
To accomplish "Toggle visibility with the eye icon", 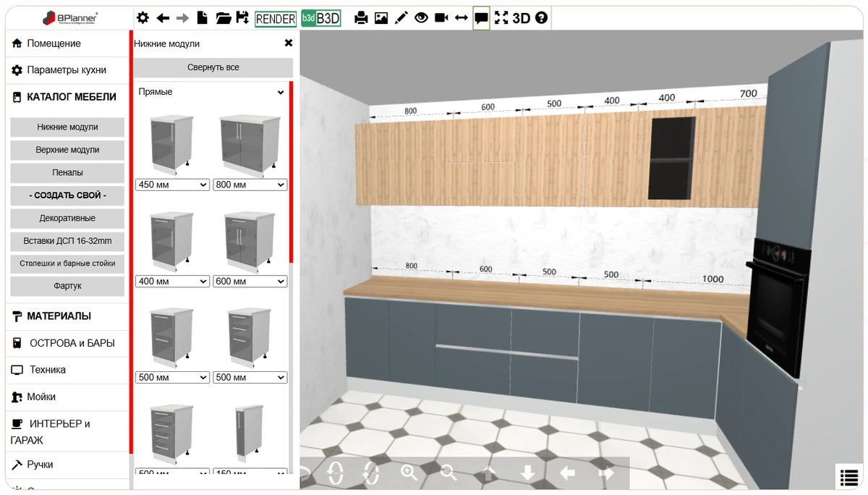I will (x=421, y=18).
